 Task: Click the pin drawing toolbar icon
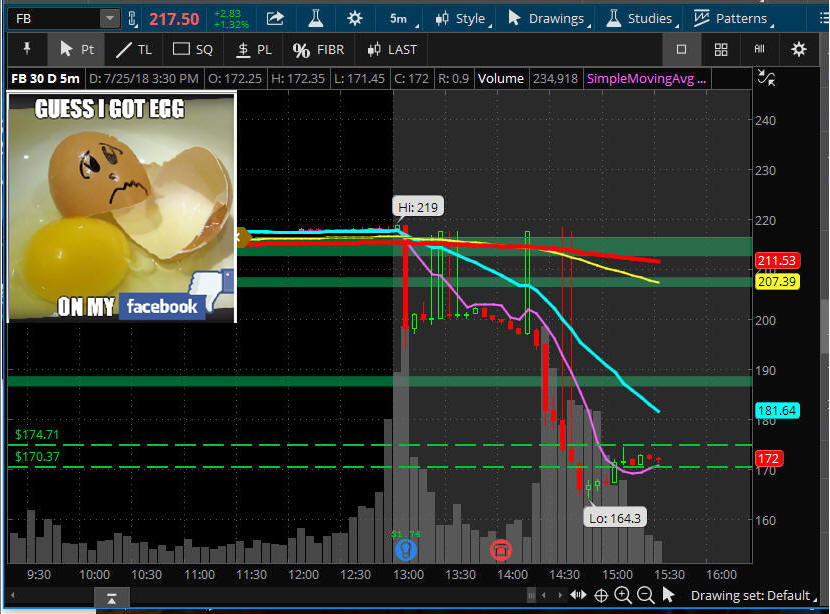tap(27, 49)
